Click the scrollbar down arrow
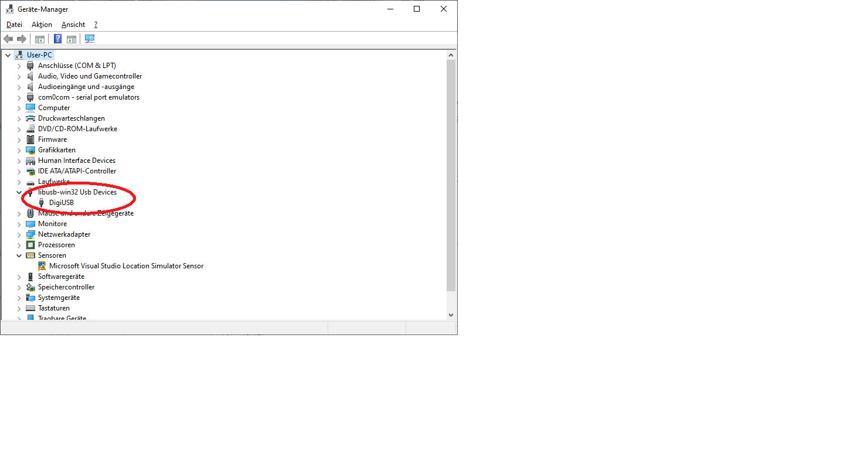Image resolution: width=868 pixels, height=471 pixels. [451, 315]
